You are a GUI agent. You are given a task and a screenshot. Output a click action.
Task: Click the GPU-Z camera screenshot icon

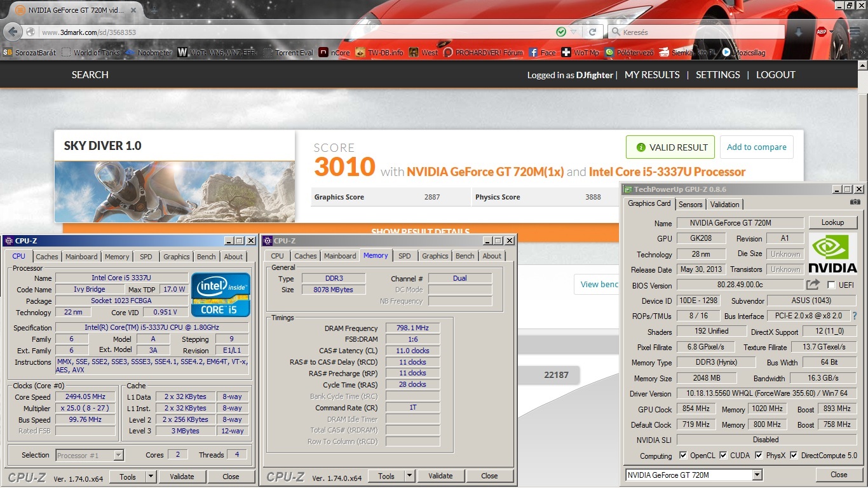(855, 202)
